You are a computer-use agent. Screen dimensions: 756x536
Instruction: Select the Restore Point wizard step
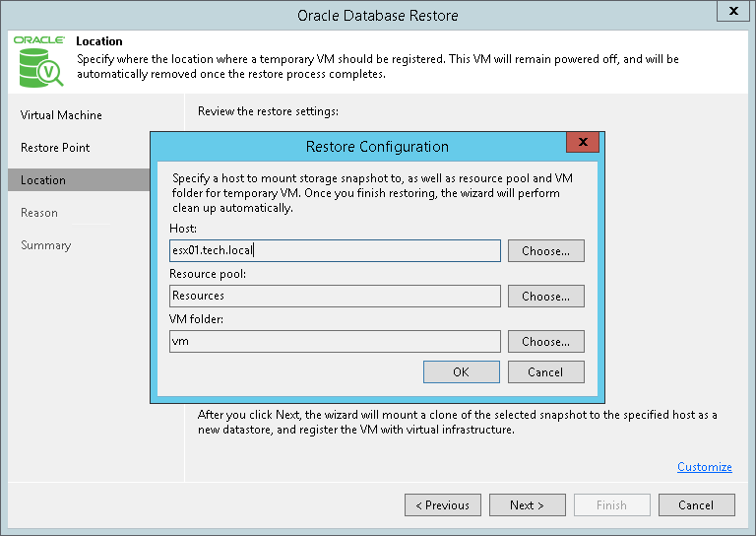coord(55,148)
